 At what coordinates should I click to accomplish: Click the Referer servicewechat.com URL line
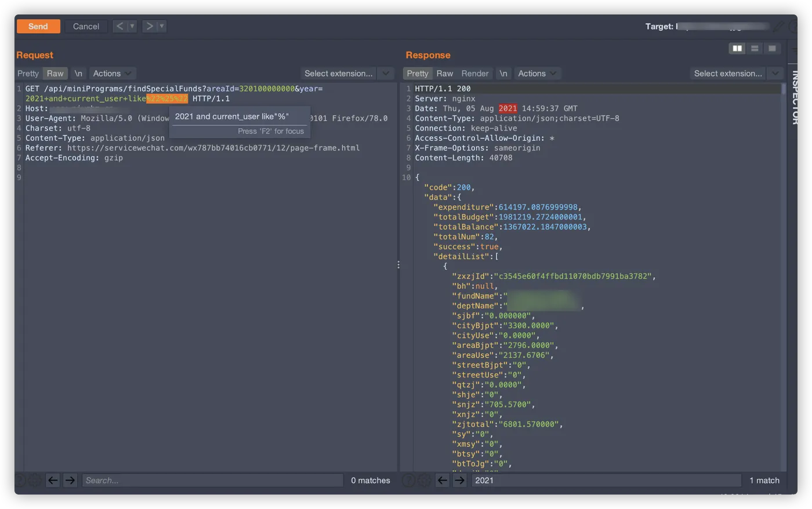tap(193, 148)
